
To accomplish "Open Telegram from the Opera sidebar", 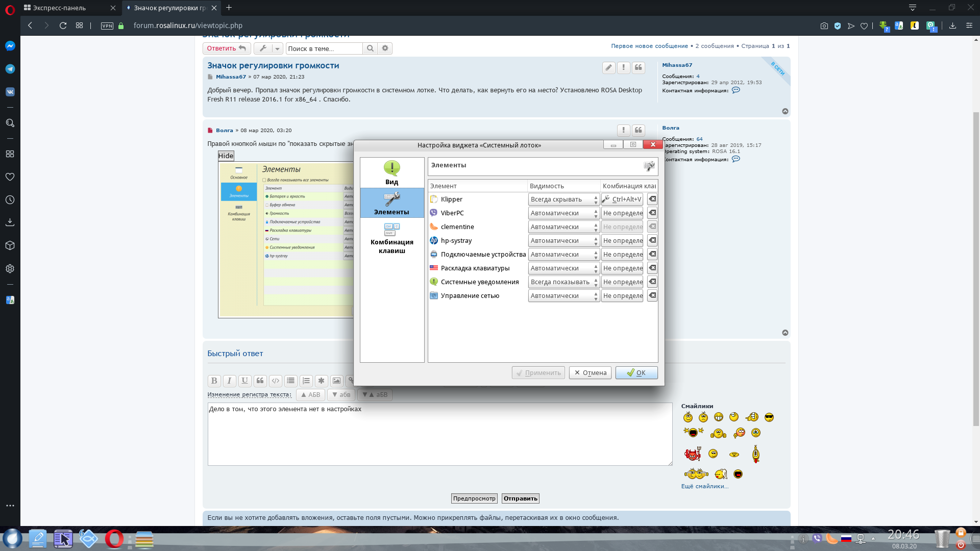I will tap(10, 69).
